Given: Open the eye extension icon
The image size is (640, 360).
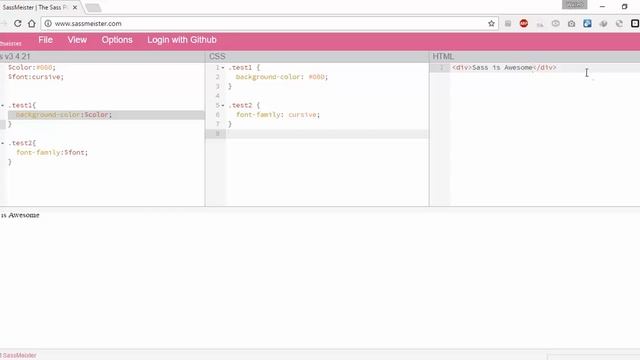Looking at the screenshot, I should tap(556, 24).
